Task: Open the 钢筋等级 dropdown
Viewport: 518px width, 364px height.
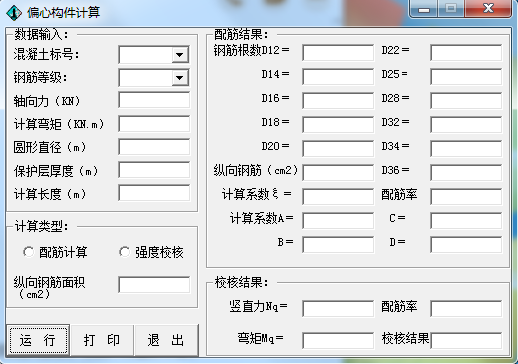Action: (180, 78)
